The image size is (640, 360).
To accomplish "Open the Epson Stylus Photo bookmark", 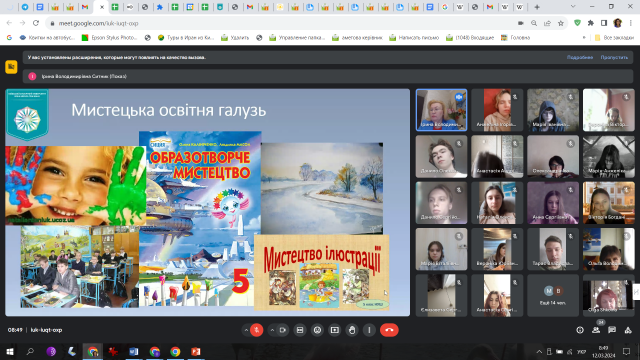I will [109, 38].
